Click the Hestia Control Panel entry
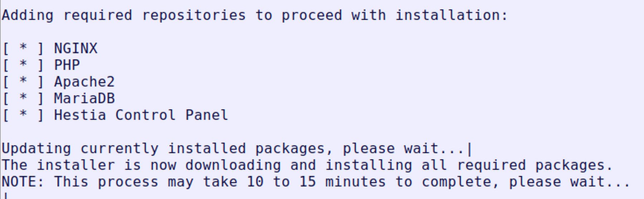Screen dimensions: 644x199 click(141, 115)
